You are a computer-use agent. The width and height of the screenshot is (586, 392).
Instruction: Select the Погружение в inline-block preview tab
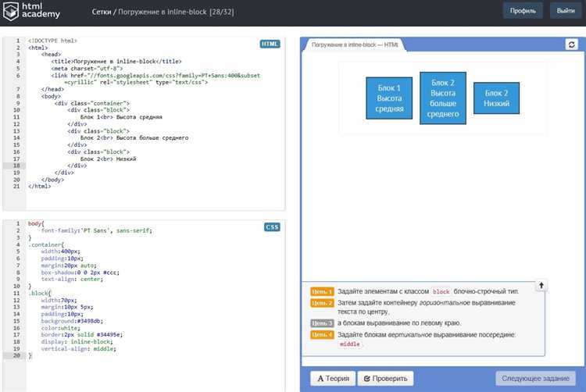click(355, 45)
